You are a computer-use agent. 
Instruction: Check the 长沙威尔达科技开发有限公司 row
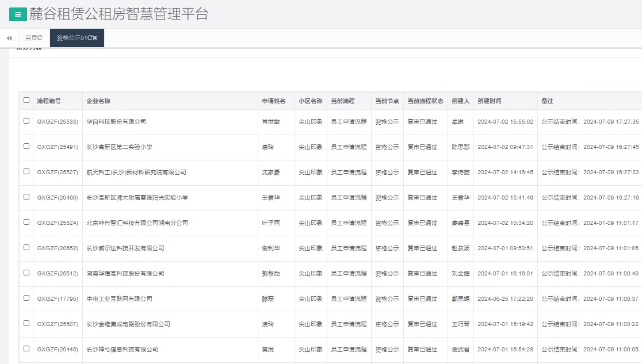coord(26,248)
